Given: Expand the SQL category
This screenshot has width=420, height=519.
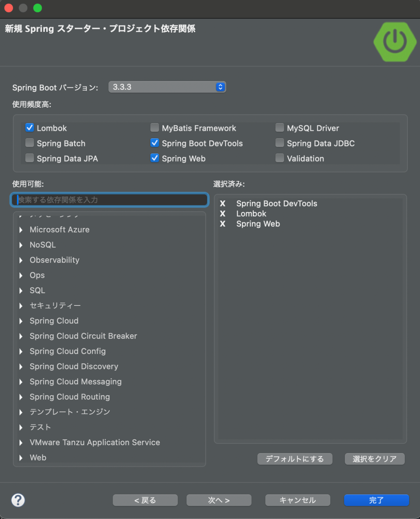Looking at the screenshot, I should (21, 291).
